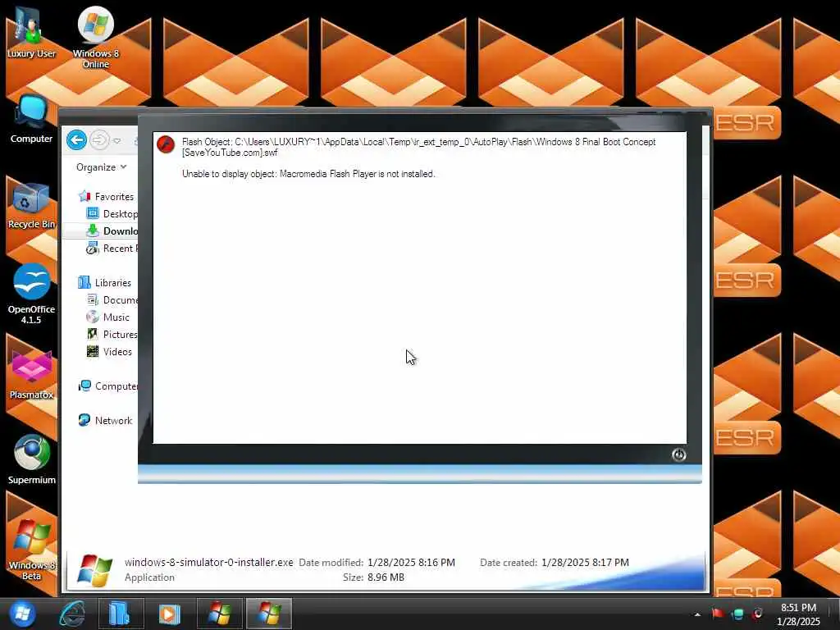Screen dimensions: 840x630
Task: Open the Videos library
Action: pos(109,351)
